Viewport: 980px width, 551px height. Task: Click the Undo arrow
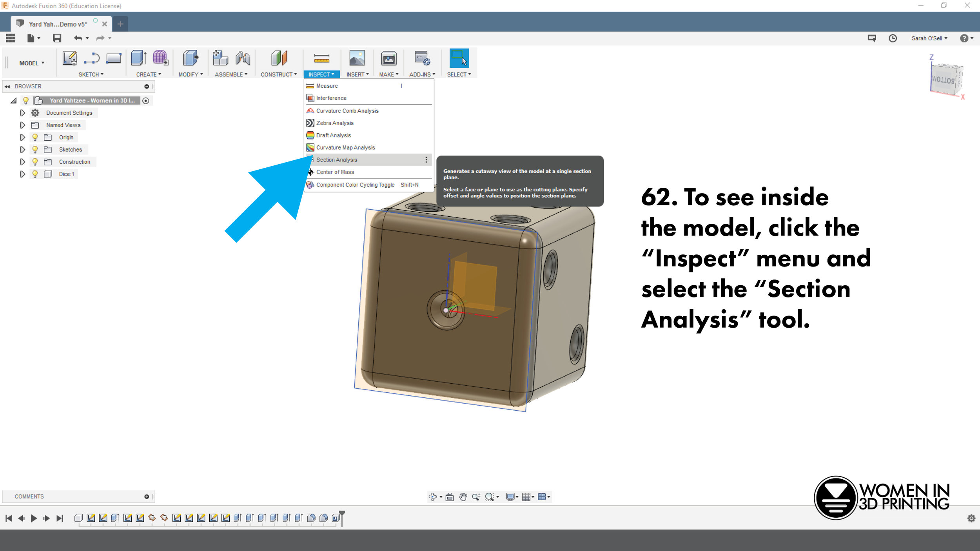pyautogui.click(x=78, y=38)
